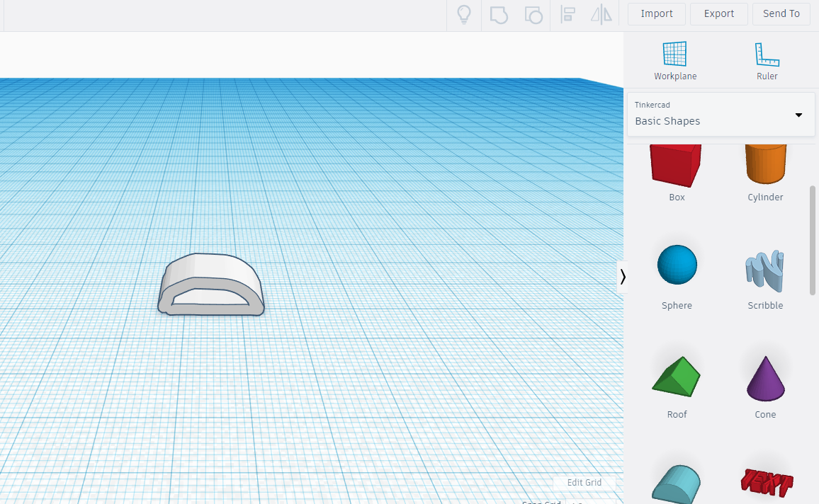819x504 pixels.
Task: Click the Group shapes icon
Action: 499,15
